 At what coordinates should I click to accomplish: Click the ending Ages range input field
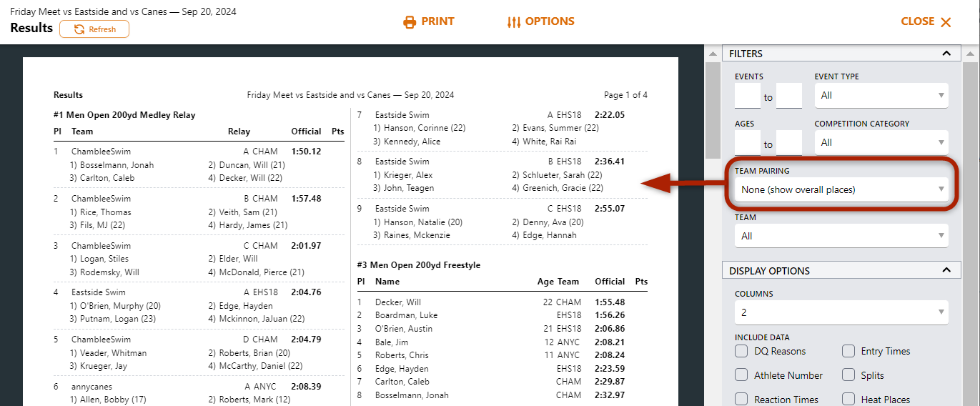tap(789, 143)
